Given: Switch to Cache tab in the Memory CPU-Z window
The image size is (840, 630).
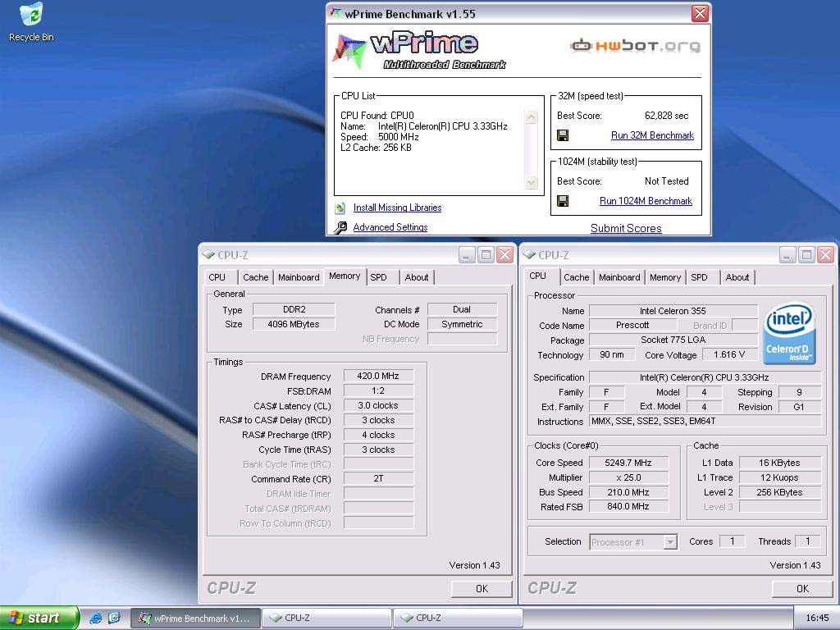Looking at the screenshot, I should [x=256, y=277].
